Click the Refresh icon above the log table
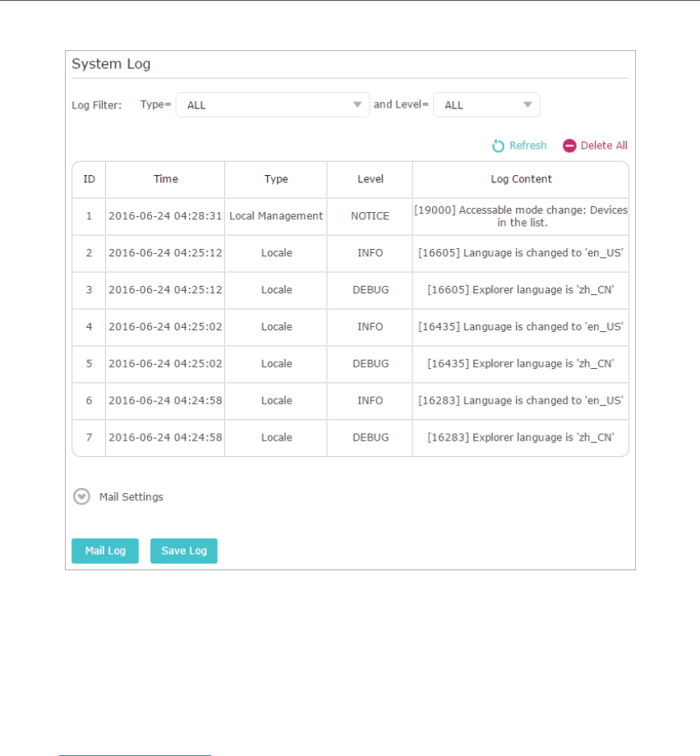 tap(498, 145)
